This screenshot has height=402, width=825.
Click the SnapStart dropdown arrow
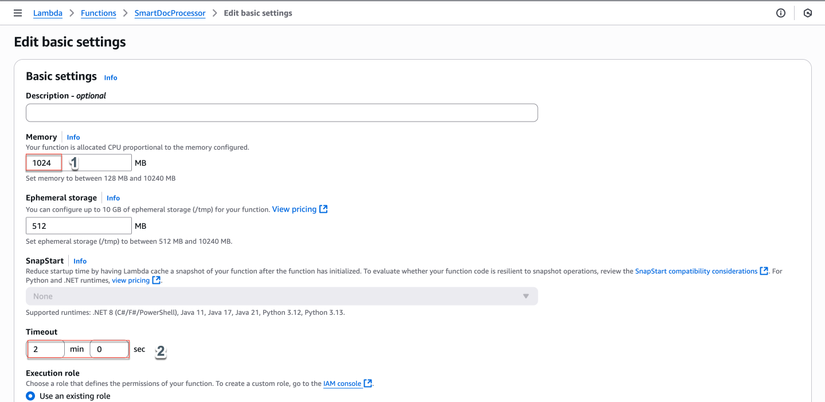[x=526, y=296]
